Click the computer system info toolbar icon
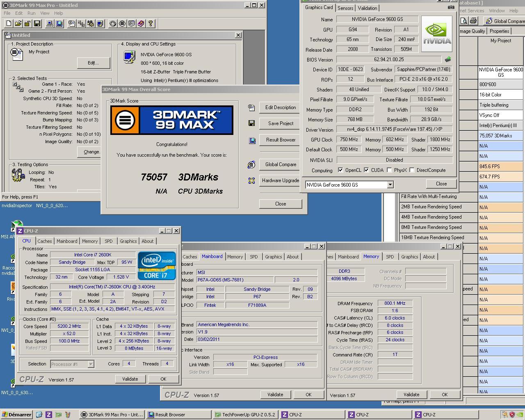The width and height of the screenshot is (525, 420). [50, 23]
